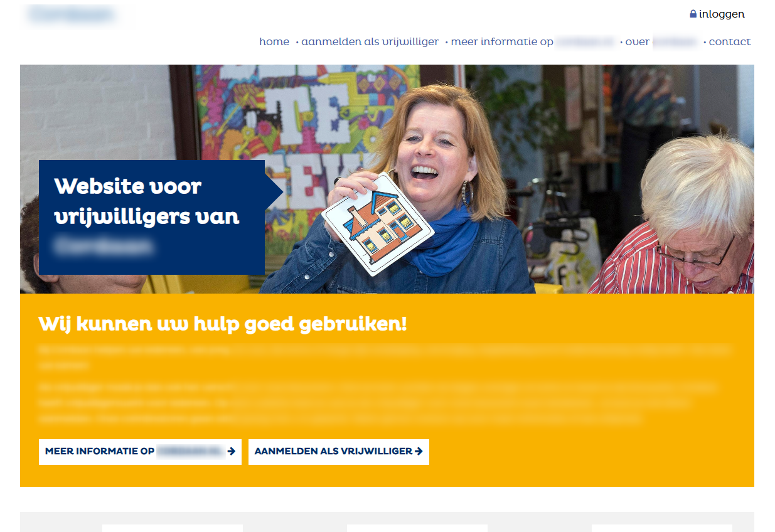
Task: Go to the home menu item
Action: pos(274,42)
